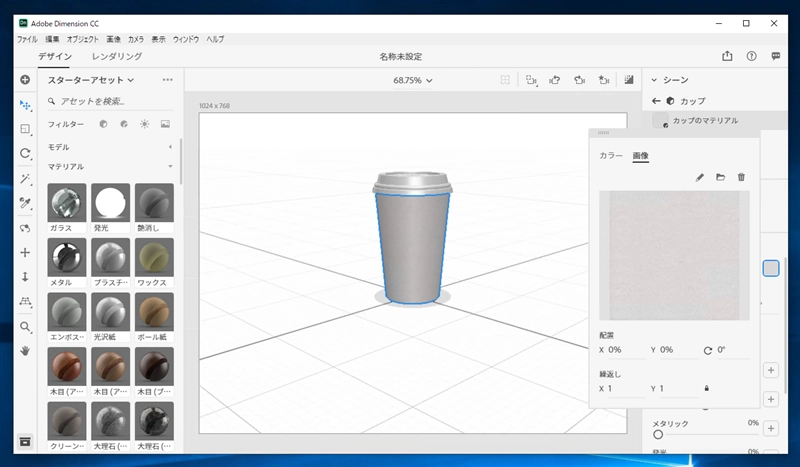Click the pencil edit image icon
Screen dimensions: 800x467
point(700,177)
